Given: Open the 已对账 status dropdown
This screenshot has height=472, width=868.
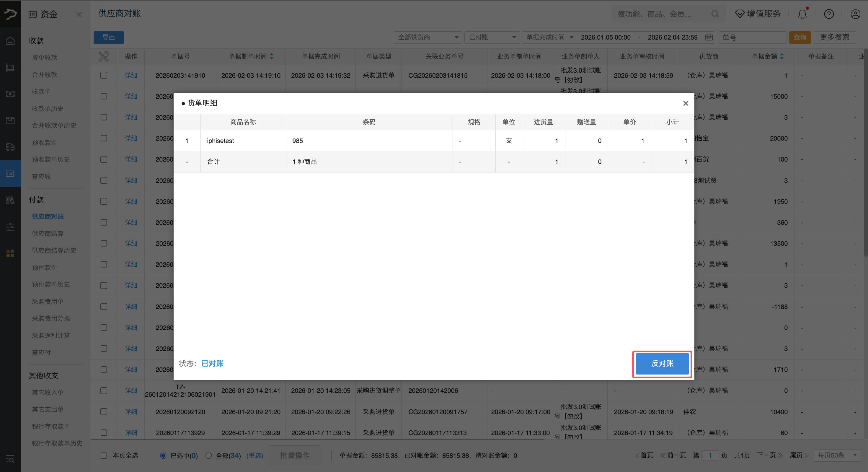Looking at the screenshot, I should tap(492, 38).
